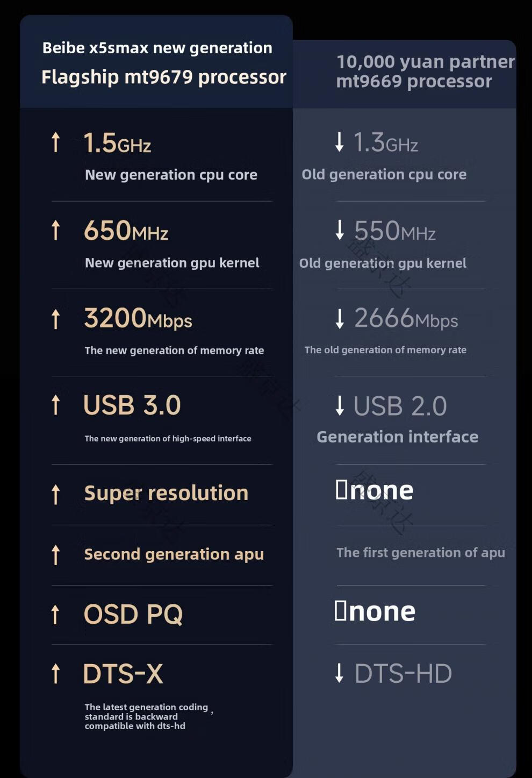Click the DTS-X backward compatible description
The height and width of the screenshot is (778, 532).
click(x=146, y=716)
